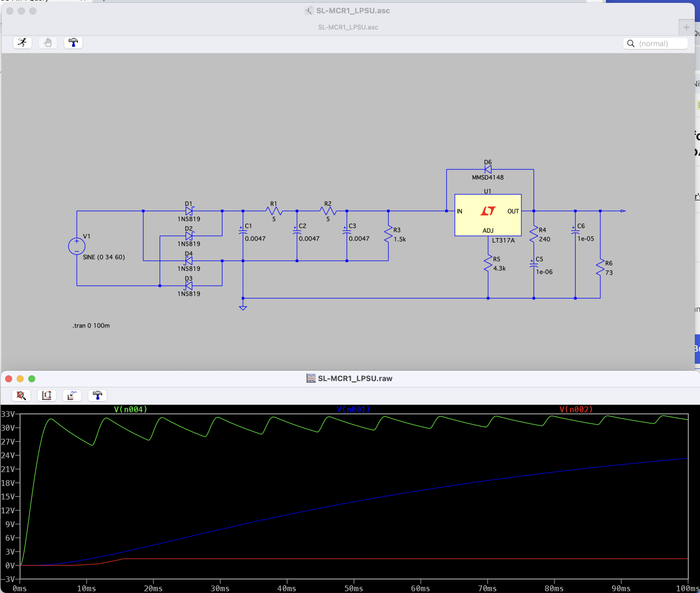This screenshot has width=700, height=593.
Task: Open the hammer settings in the waveform toolbar
Action: (x=97, y=396)
